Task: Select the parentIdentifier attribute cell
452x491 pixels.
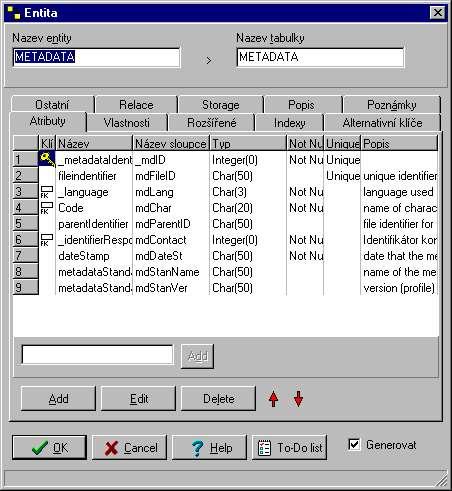Action: click(94, 224)
